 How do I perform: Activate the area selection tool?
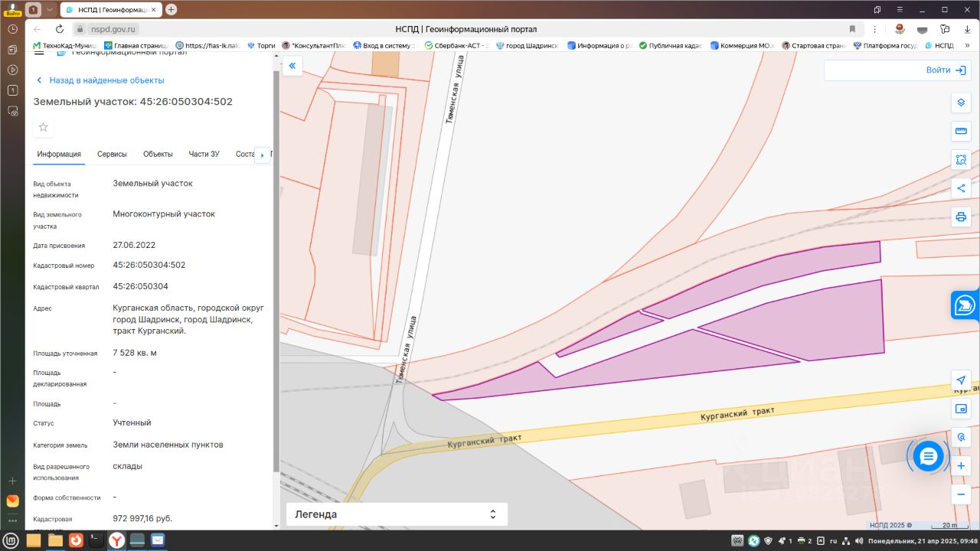pos(961,160)
